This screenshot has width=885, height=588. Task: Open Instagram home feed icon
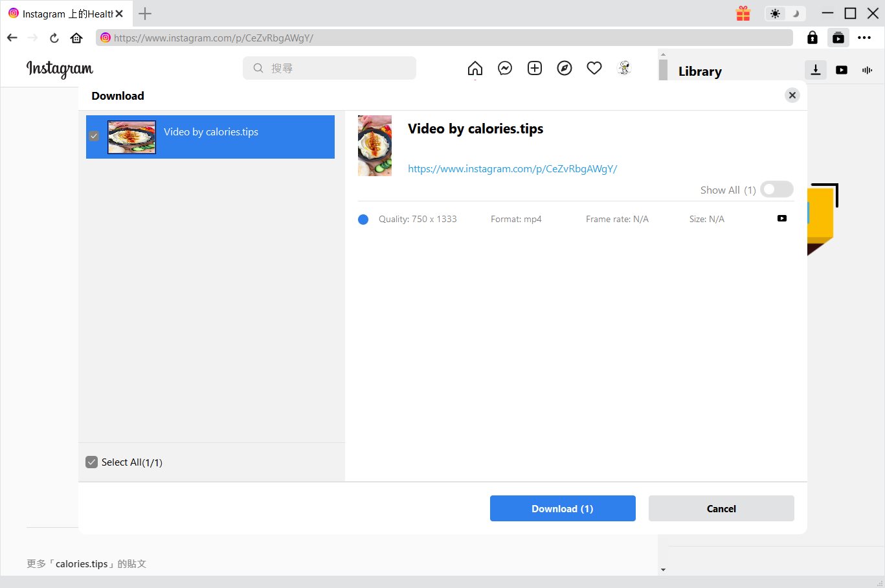(x=475, y=68)
